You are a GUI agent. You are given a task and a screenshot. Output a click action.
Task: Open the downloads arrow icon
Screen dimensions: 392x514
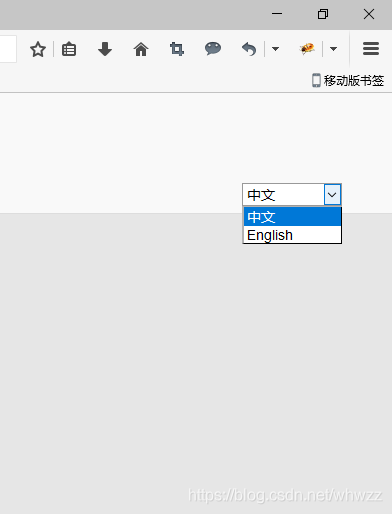(105, 49)
